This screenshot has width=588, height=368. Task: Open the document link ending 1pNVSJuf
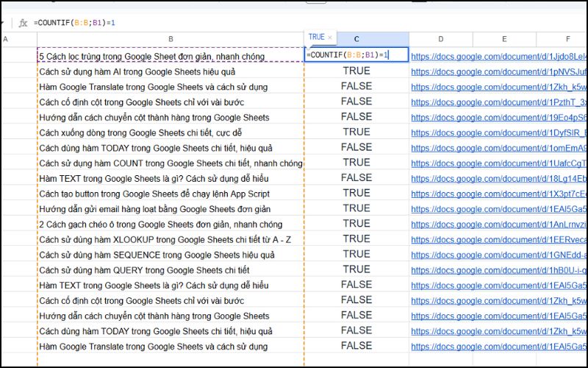tap(498, 71)
